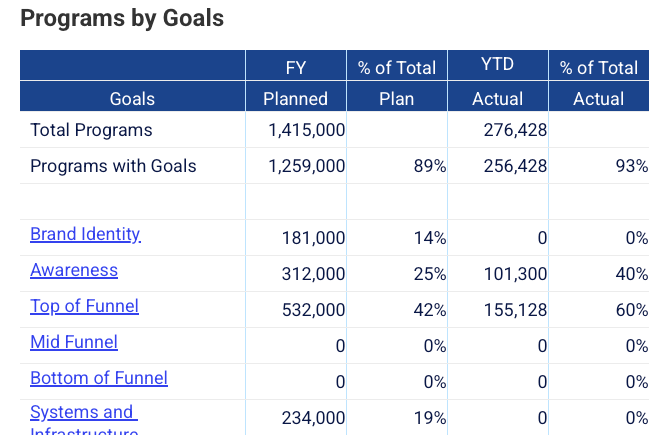Click the 181,000 Brand Identity planned cell
Image resolution: width=657 pixels, height=442 pixels.
pos(314,238)
